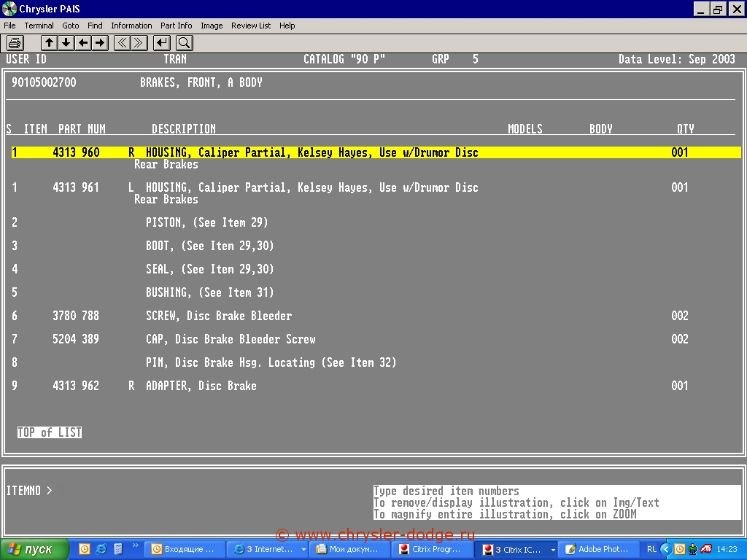The width and height of the screenshot is (747, 560).
Task: Open the Information menu
Action: (x=131, y=26)
